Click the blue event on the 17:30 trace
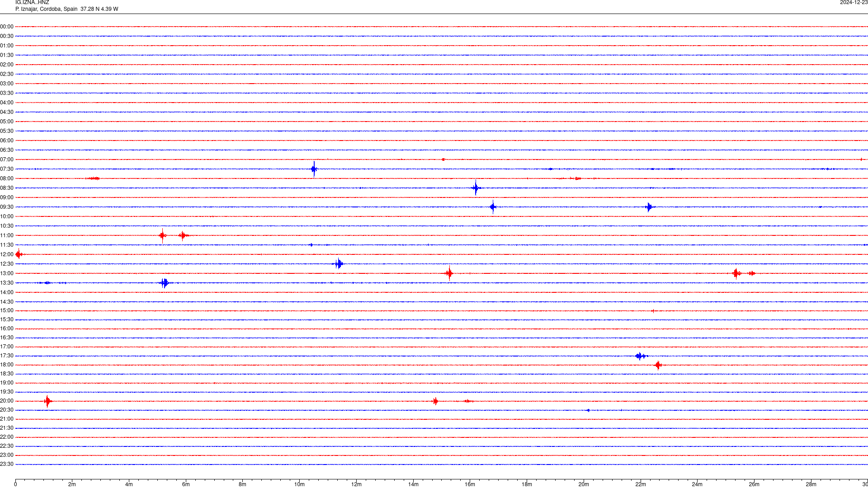The width and height of the screenshot is (868, 488). 641,356
